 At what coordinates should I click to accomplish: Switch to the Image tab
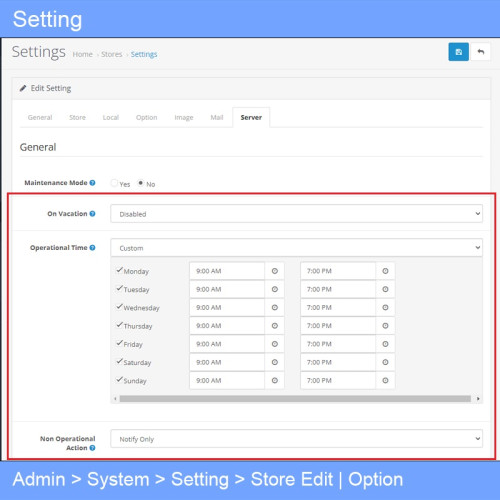[184, 117]
